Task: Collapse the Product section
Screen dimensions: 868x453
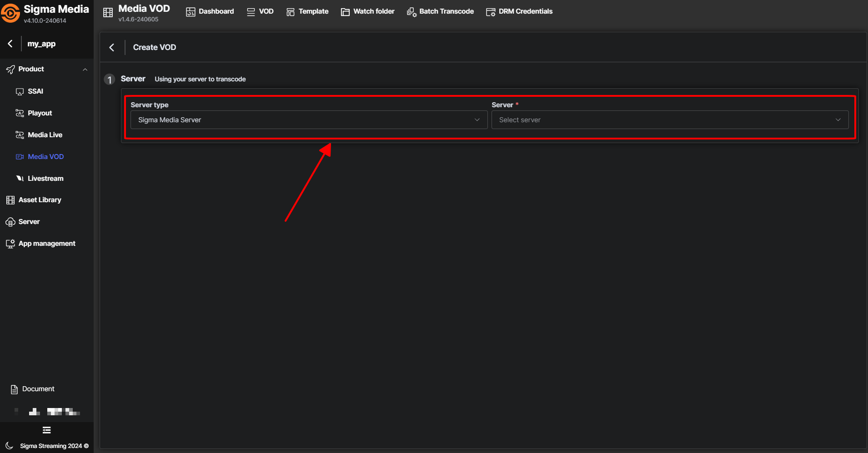Action: click(85, 70)
